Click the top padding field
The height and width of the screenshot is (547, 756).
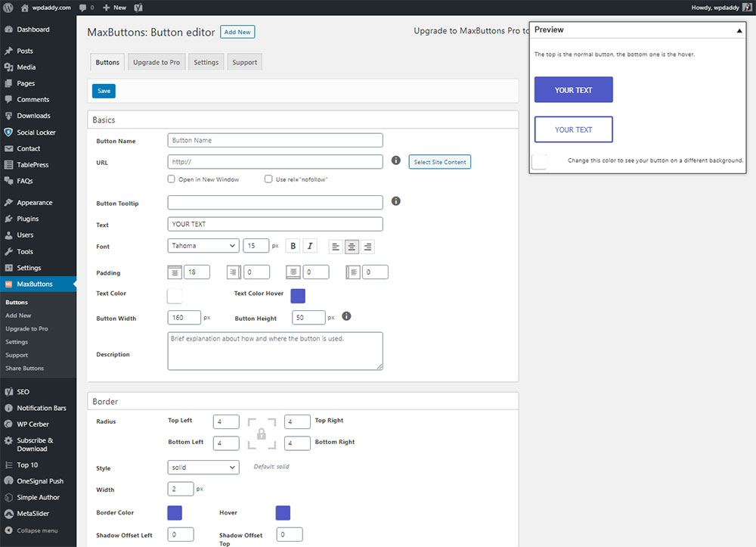[197, 272]
